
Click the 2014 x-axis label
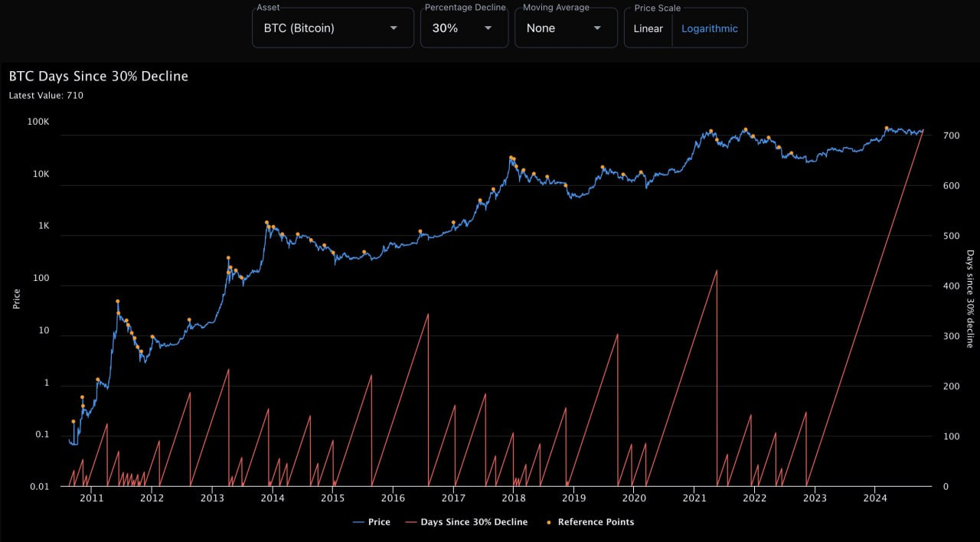(273, 499)
